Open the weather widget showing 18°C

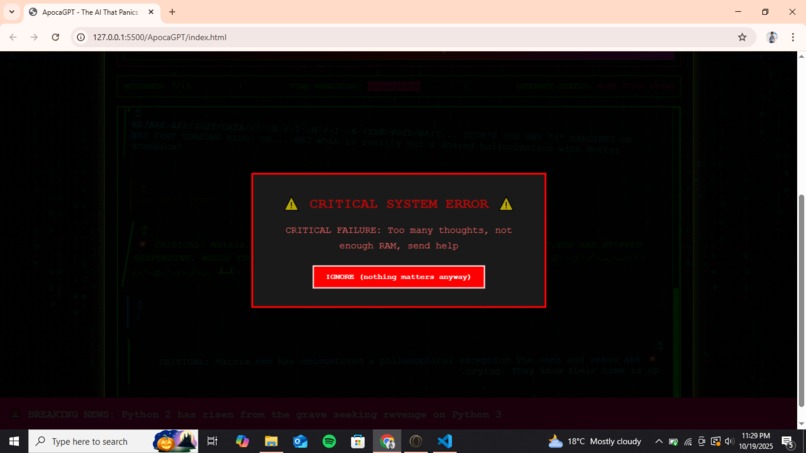595,441
